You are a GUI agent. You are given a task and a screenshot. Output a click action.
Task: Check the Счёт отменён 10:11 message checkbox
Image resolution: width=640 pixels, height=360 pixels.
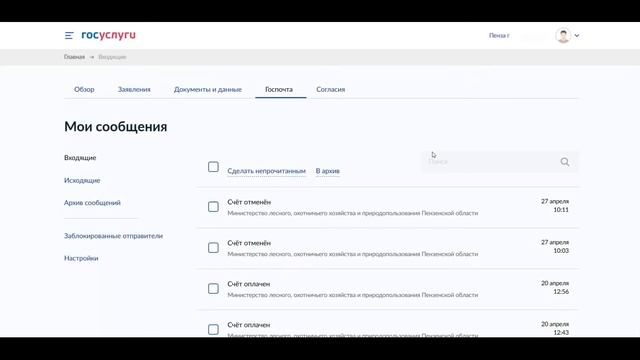coord(213,207)
